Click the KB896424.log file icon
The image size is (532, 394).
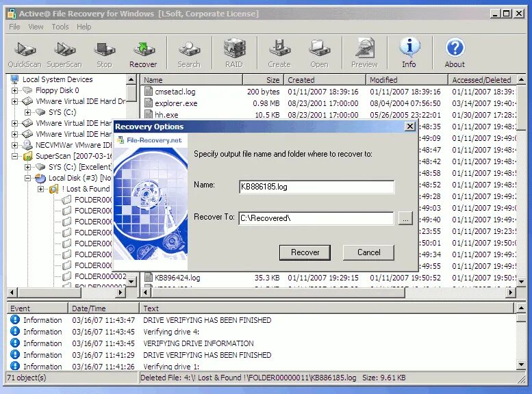coord(149,278)
